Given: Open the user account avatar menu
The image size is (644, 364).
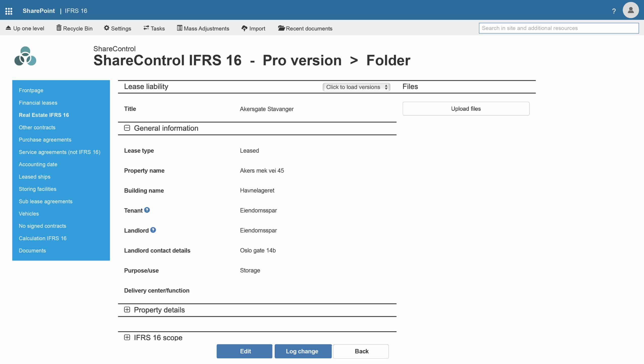Looking at the screenshot, I should pos(631,10).
